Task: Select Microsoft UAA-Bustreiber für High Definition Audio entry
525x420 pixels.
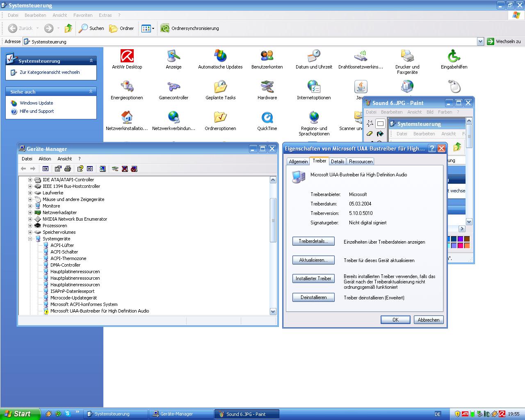Action: 100,311
